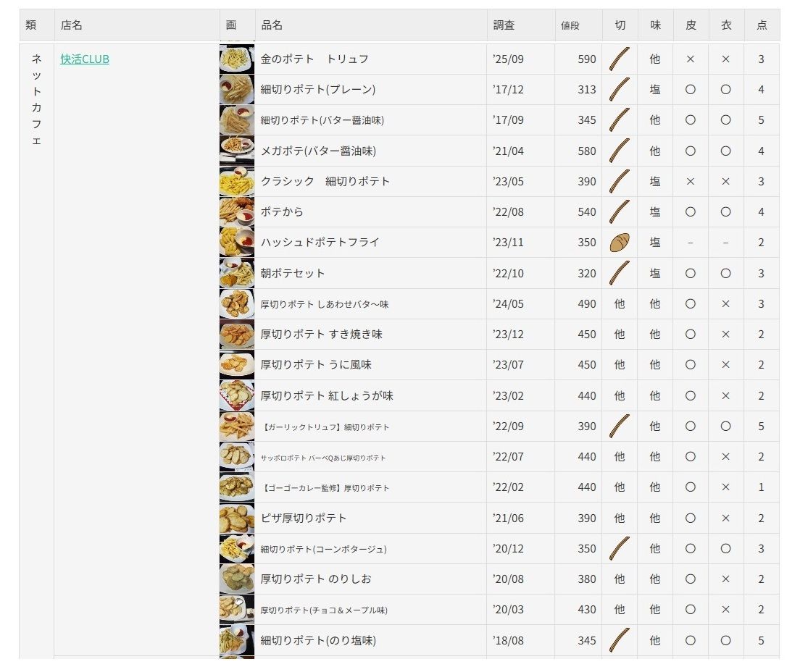This screenshot has width=800, height=672.
Task: Click the fry icon for メガポテ(バター醤油味)
Action: [619, 151]
